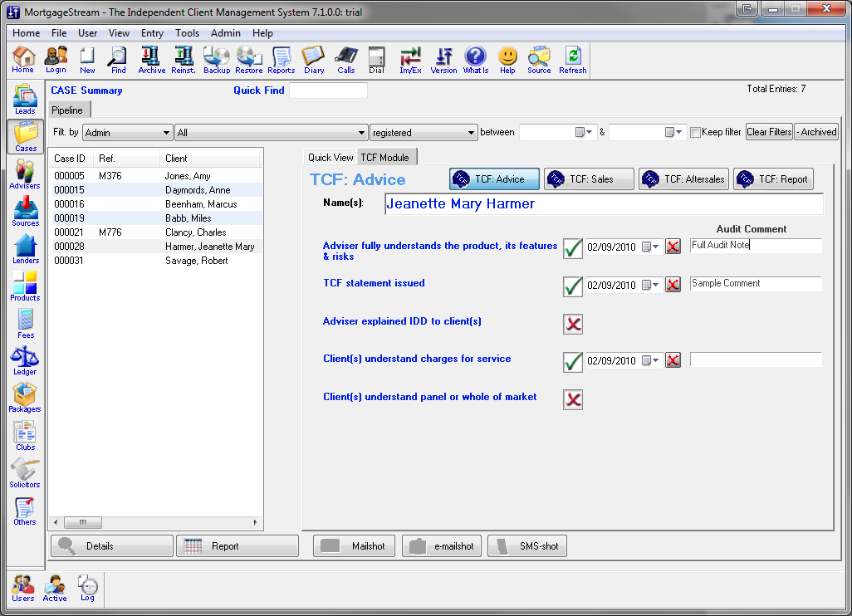
Task: Open the Find tool
Action: 118,60
